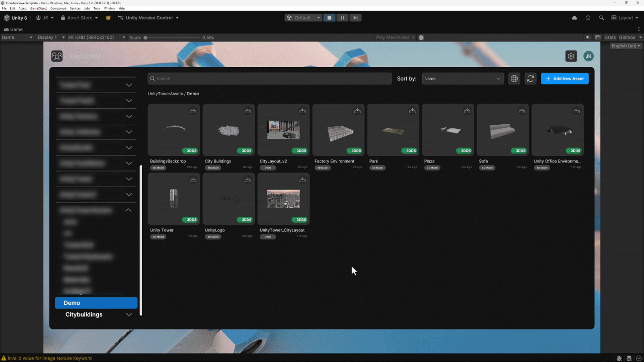
Task: Click UnityTowerAssets in the breadcrumb
Action: click(165, 94)
